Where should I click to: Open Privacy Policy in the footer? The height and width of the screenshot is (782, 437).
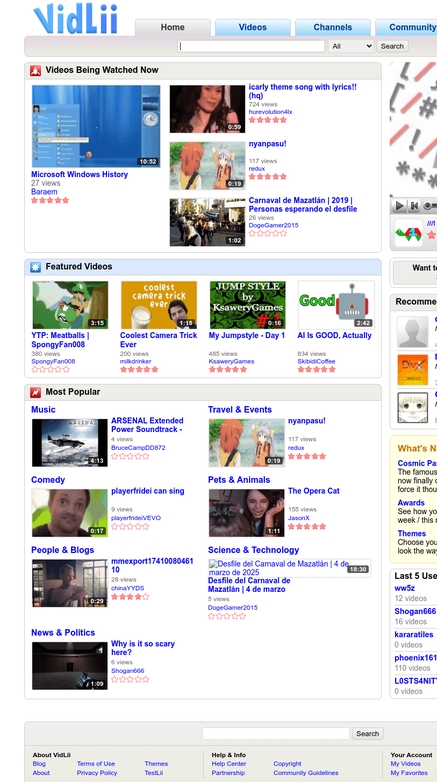click(x=97, y=773)
